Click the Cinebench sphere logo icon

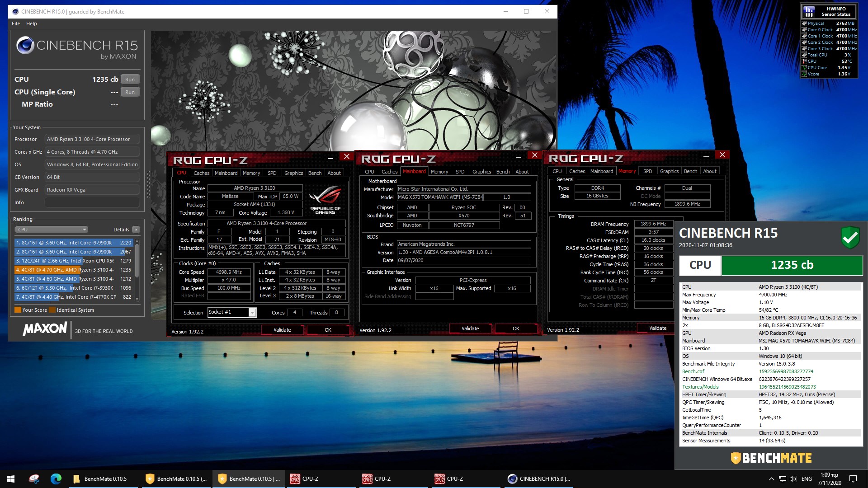point(25,45)
